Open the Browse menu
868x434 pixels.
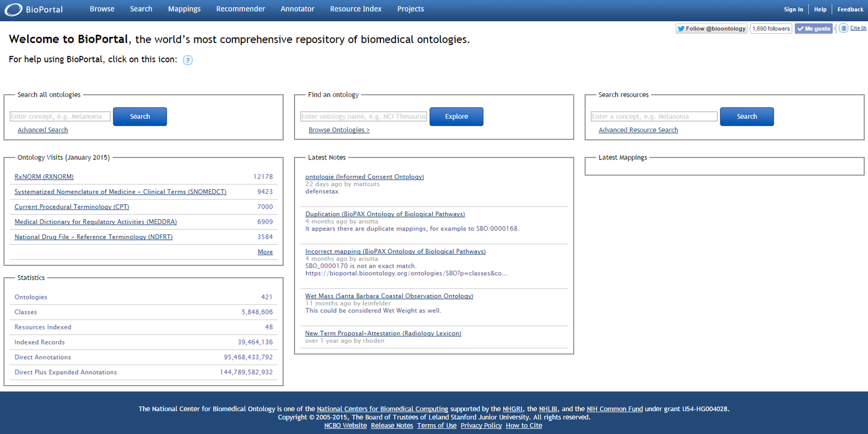102,9
